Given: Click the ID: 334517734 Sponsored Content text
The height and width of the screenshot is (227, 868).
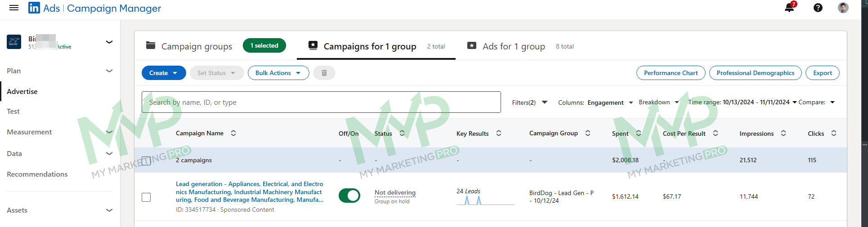Looking at the screenshot, I should (x=225, y=209).
